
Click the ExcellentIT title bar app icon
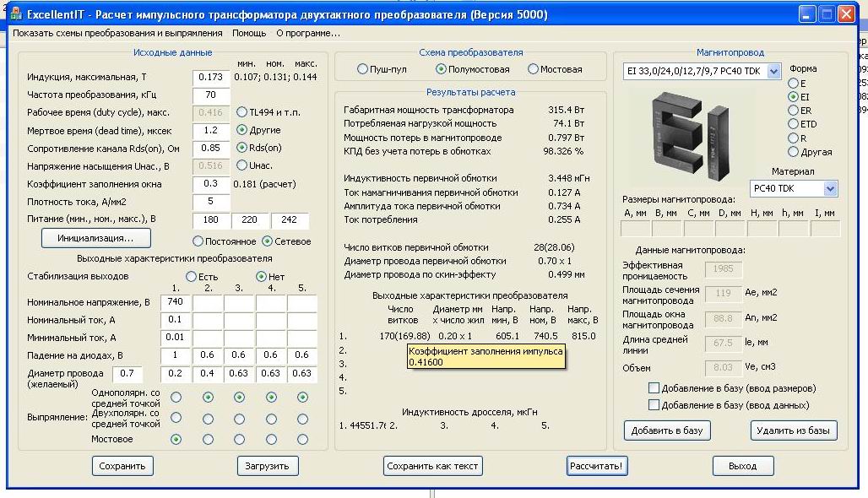coord(15,14)
